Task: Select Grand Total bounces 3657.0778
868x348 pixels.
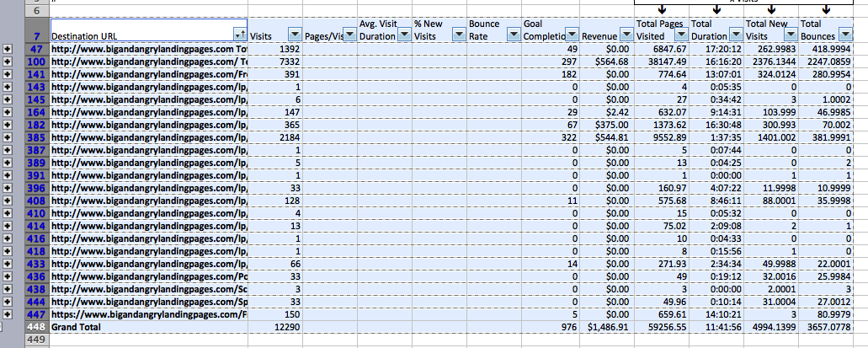Action: [826, 327]
